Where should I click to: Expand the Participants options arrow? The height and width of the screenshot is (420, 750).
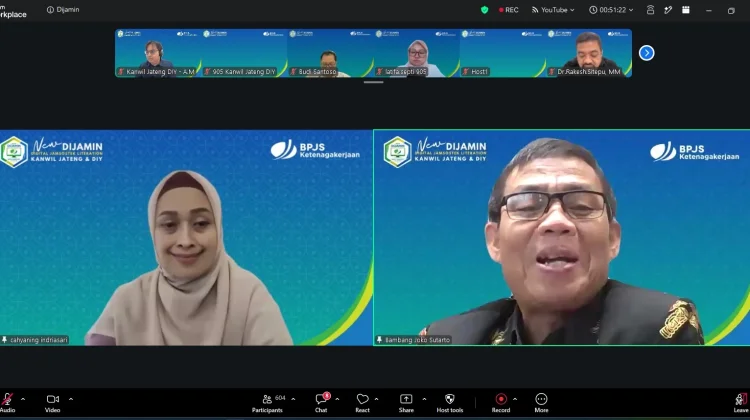[x=293, y=399]
